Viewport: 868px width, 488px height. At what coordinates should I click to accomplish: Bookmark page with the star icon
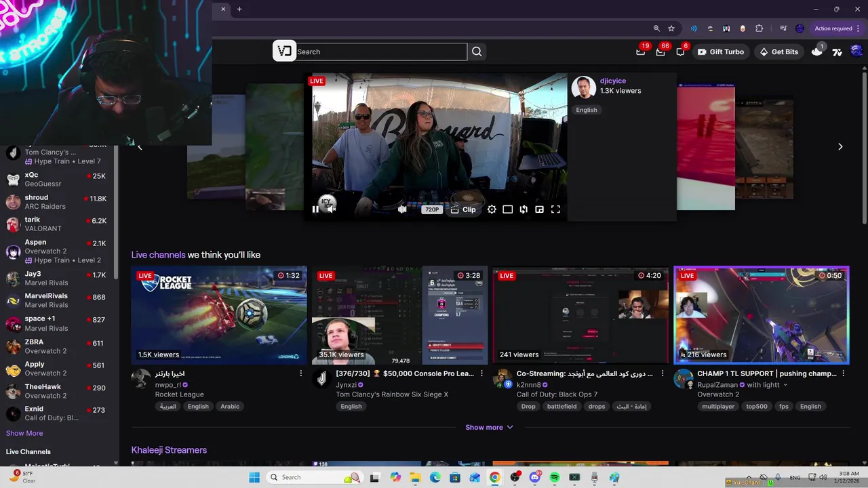[671, 28]
